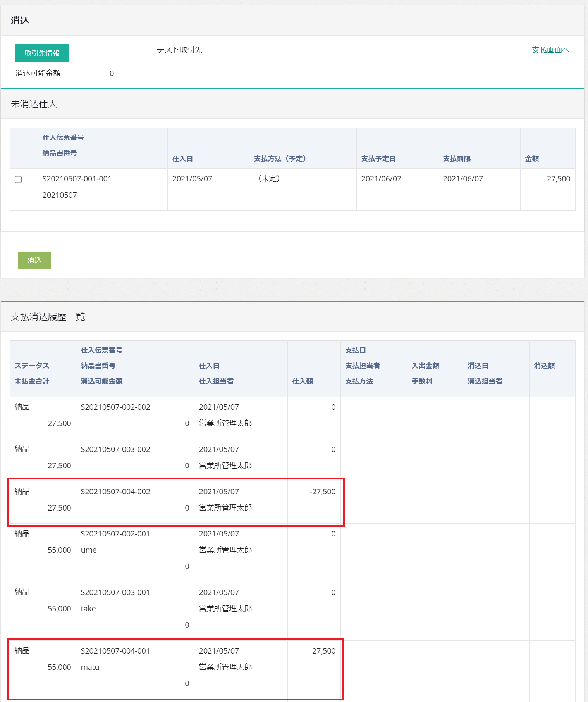
Task: Click the 金額 column header
Action: tap(532, 159)
